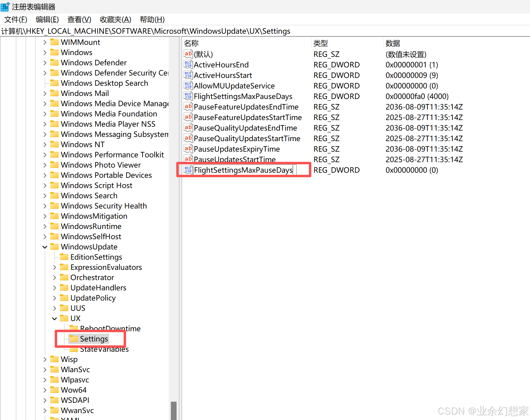Expand the Orchestrator key
The image size is (530, 420).
54,277
